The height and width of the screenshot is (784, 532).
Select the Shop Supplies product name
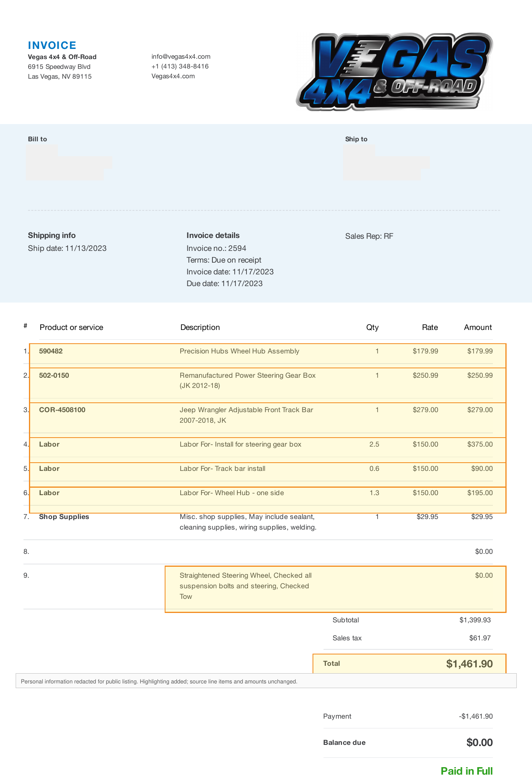pyautogui.click(x=64, y=517)
